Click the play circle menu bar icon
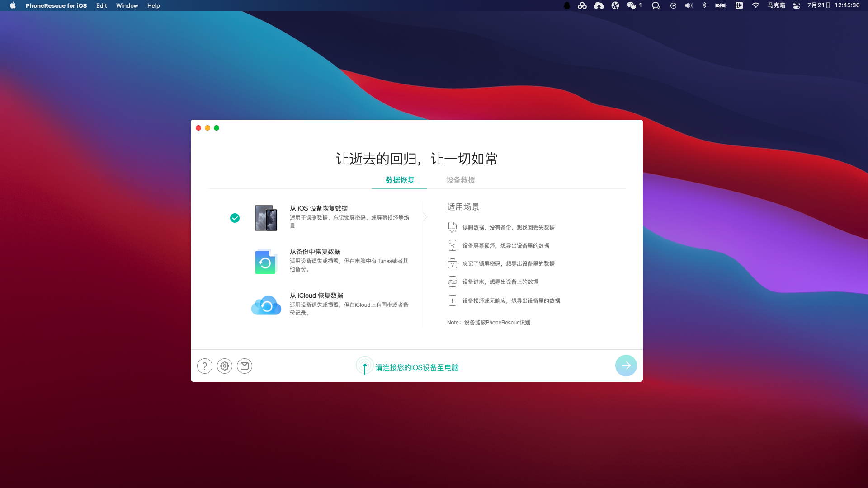The image size is (868, 488). coord(673,5)
